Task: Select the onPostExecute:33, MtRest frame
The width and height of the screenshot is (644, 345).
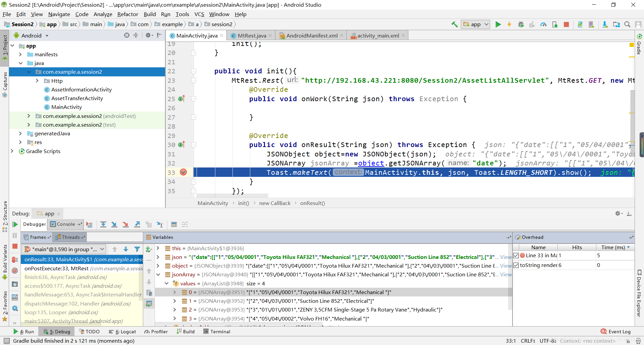Action: click(82, 268)
